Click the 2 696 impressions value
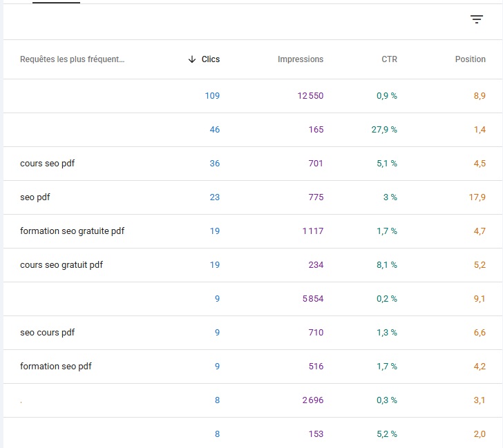503x448 pixels. pyautogui.click(x=313, y=400)
